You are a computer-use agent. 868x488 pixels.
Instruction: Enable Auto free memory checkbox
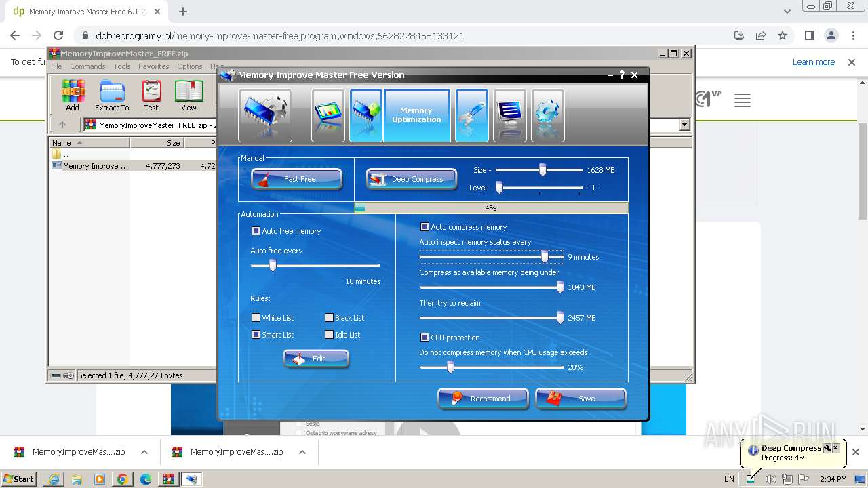pos(256,231)
